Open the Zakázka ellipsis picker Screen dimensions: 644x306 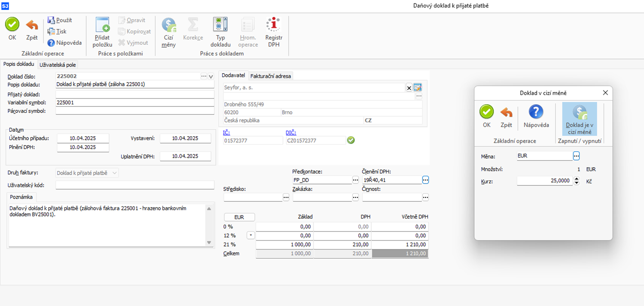[355, 197]
